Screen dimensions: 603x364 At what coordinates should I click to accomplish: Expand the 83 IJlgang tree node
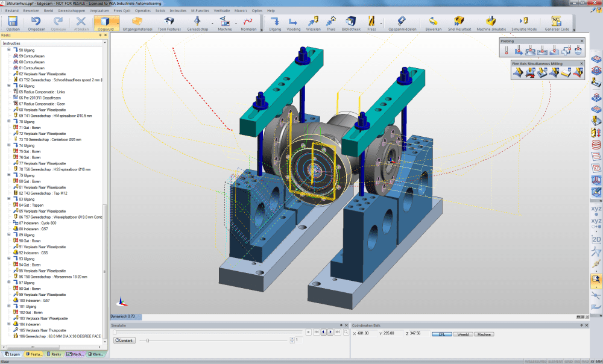[x=9, y=199]
